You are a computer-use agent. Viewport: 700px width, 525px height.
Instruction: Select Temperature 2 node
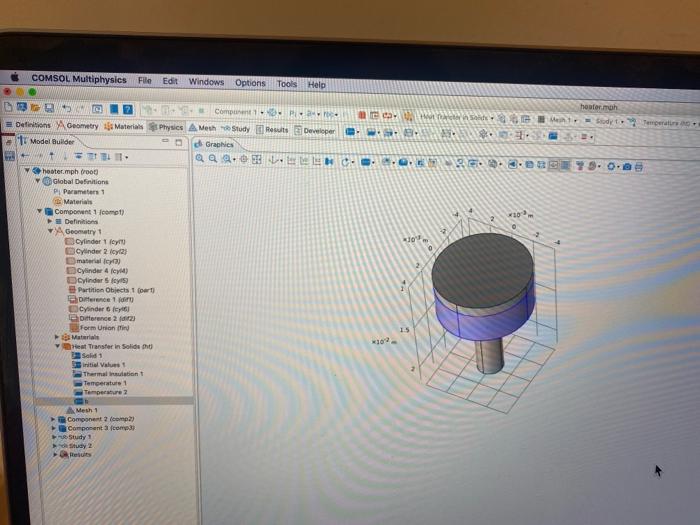point(100,392)
